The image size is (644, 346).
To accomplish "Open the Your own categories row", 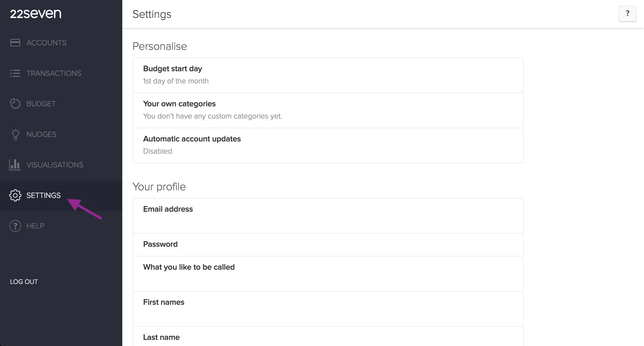I will tap(328, 110).
